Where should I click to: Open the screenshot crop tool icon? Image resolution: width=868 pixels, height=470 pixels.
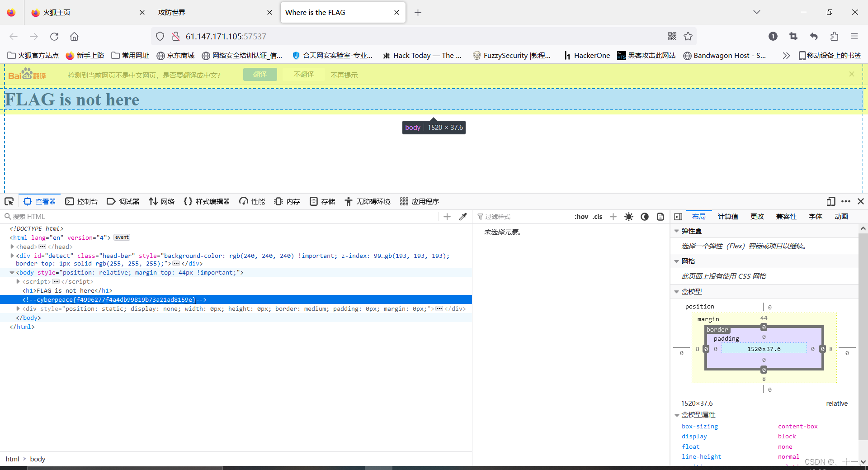793,36
